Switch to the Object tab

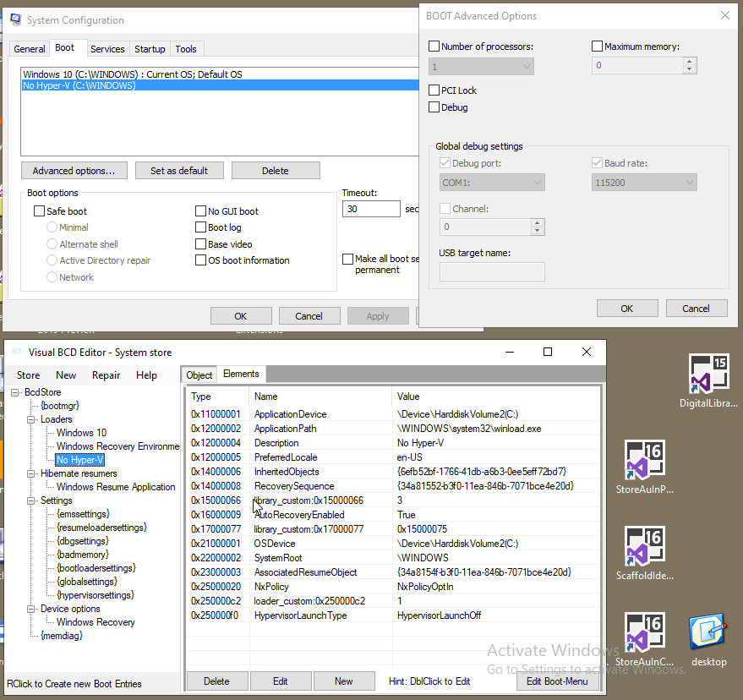(x=199, y=375)
